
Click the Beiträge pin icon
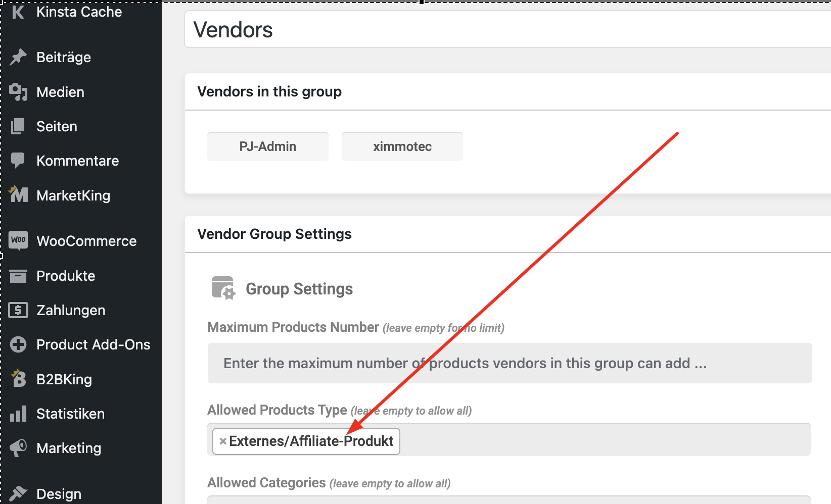[x=18, y=57]
